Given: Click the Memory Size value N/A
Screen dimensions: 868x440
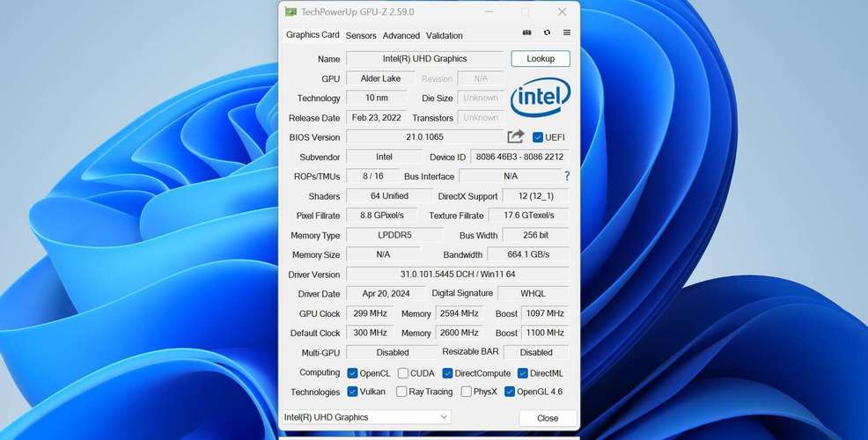Looking at the screenshot, I should (383, 254).
